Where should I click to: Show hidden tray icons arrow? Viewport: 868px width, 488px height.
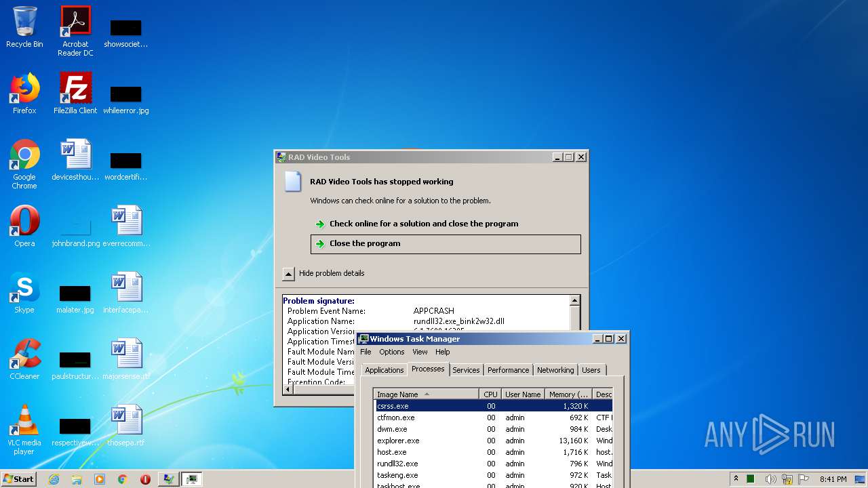(x=736, y=479)
